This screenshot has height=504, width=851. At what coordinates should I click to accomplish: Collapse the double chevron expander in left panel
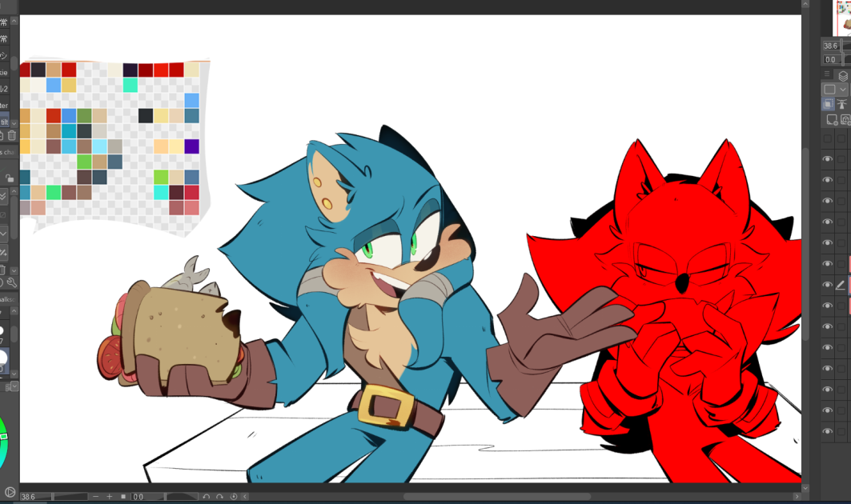3,196
